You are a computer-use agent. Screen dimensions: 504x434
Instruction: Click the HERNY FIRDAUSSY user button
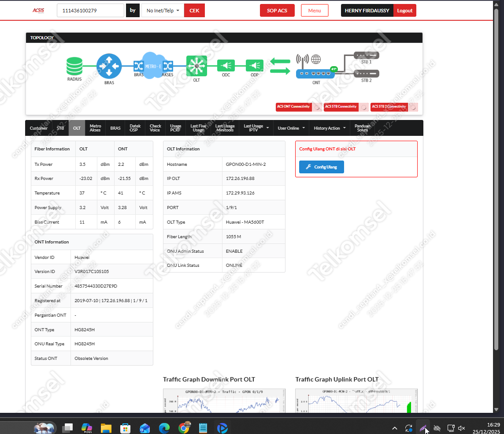pyautogui.click(x=367, y=11)
